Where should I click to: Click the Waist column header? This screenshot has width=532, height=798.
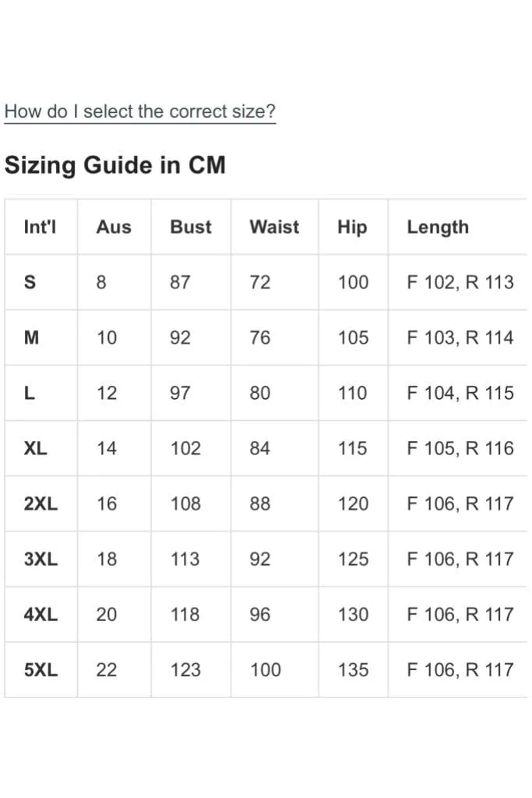[275, 227]
